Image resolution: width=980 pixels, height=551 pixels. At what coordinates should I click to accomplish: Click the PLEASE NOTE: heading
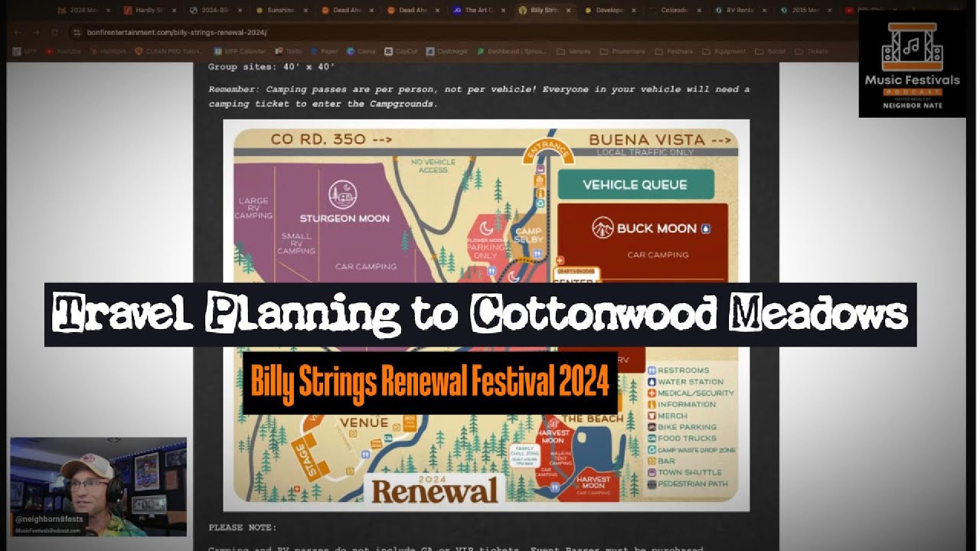click(x=243, y=527)
